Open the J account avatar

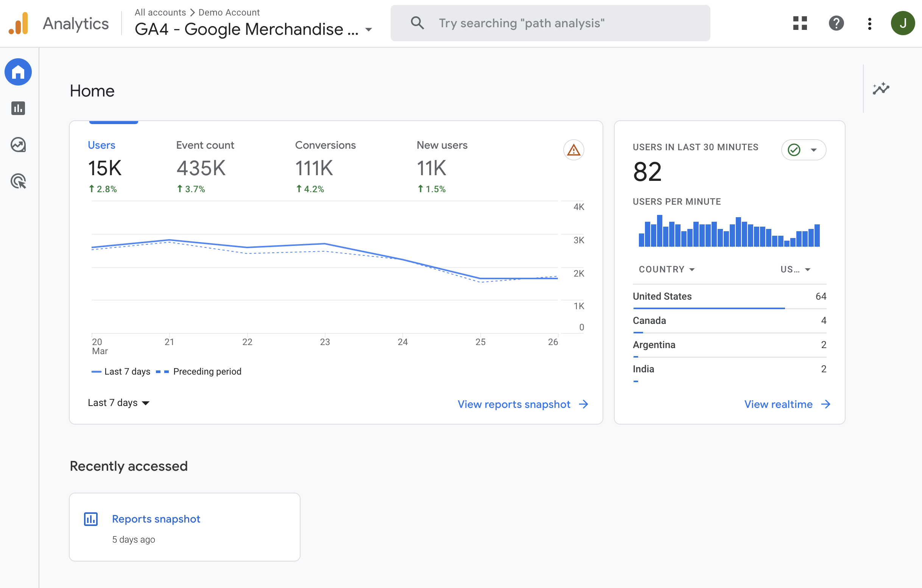coord(903,23)
